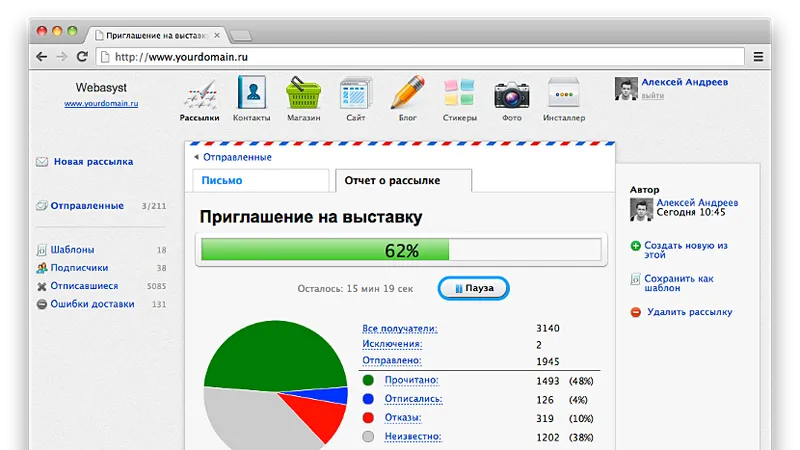Open Алексей Андреев profile in header
Image resolution: width=800 pixels, height=450 pixels.
[684, 82]
